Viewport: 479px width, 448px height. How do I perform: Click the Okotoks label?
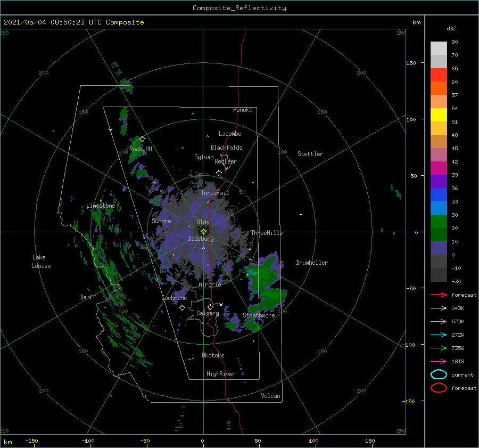coord(213,355)
